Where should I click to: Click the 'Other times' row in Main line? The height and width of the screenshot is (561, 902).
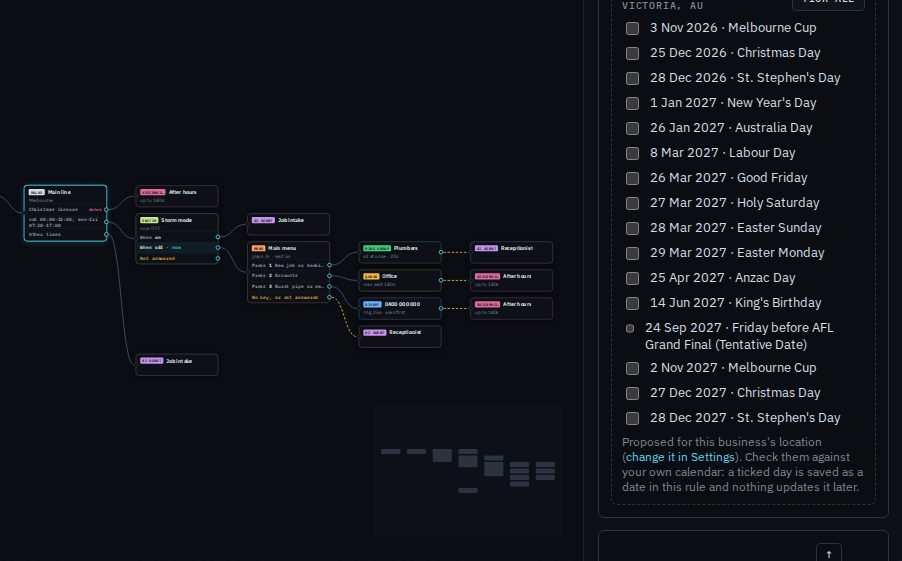[x=65, y=235]
